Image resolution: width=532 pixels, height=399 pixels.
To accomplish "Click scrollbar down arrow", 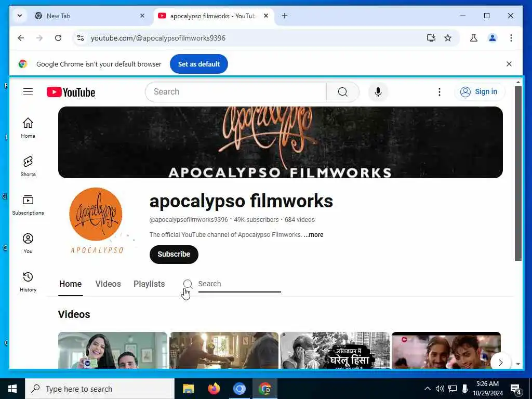I will point(518,364).
